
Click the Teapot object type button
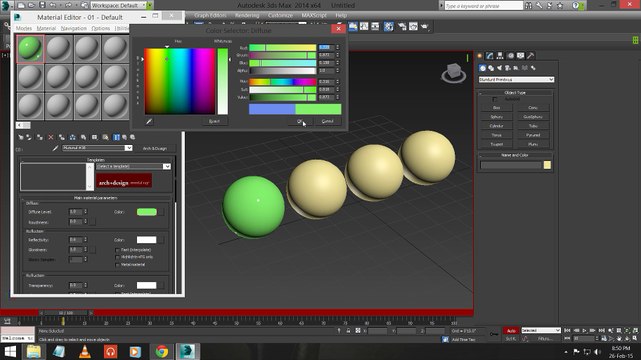[x=497, y=144]
